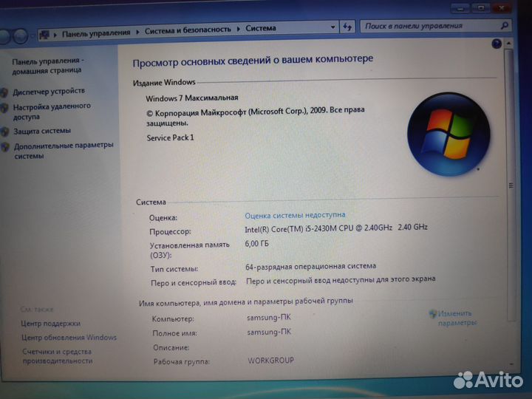The image size is (532, 399).
Task: Click the forward navigation arrow button
Action: (x=21, y=35)
